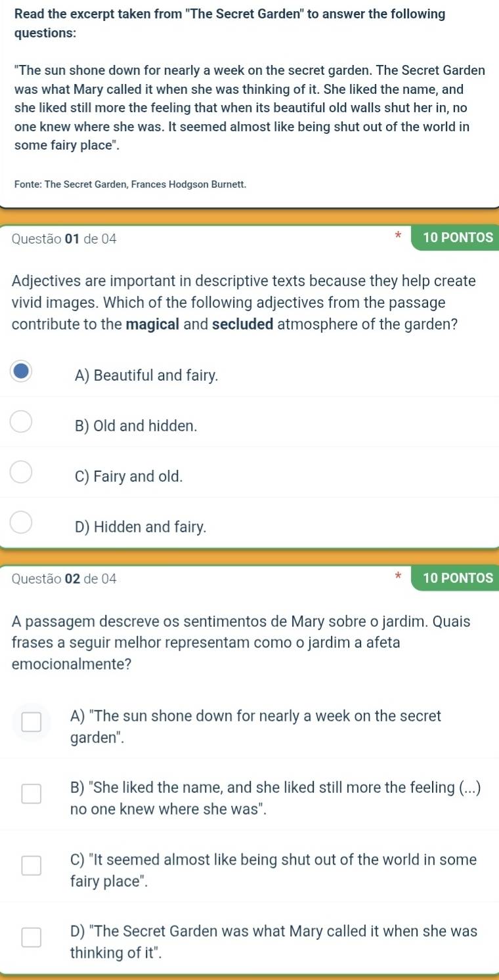Click the 10 PONTOS badge of Questão 01
Screen dimensions: 499x980
[454, 238]
